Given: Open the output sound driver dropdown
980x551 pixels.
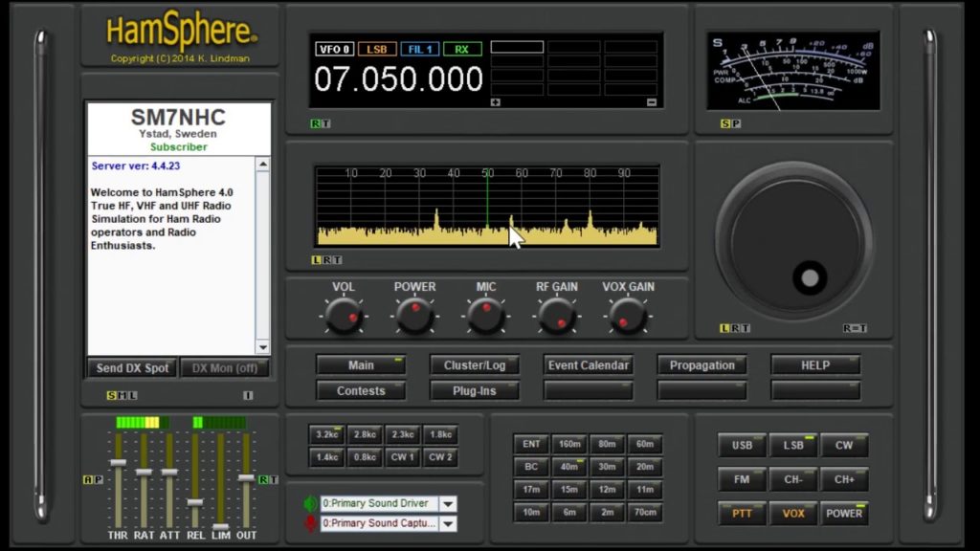Looking at the screenshot, I should (448, 503).
